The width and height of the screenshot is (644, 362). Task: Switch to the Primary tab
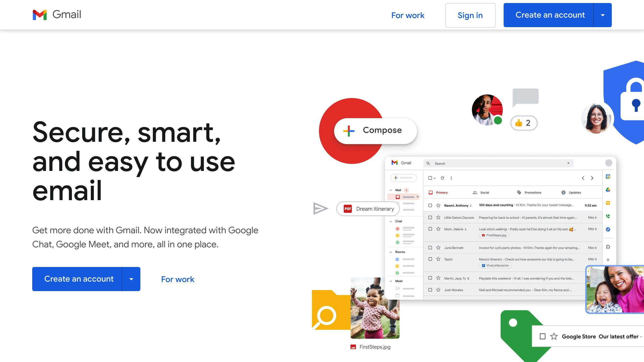tap(438, 193)
